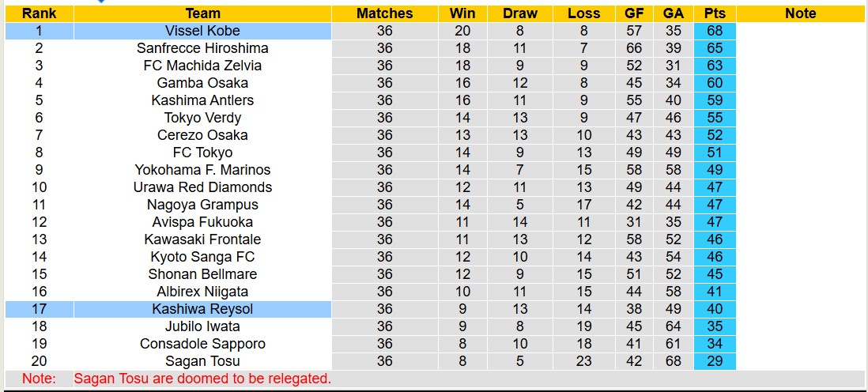This screenshot has width=868, height=392.
Task: Click the Win column header
Action: pos(462,13)
